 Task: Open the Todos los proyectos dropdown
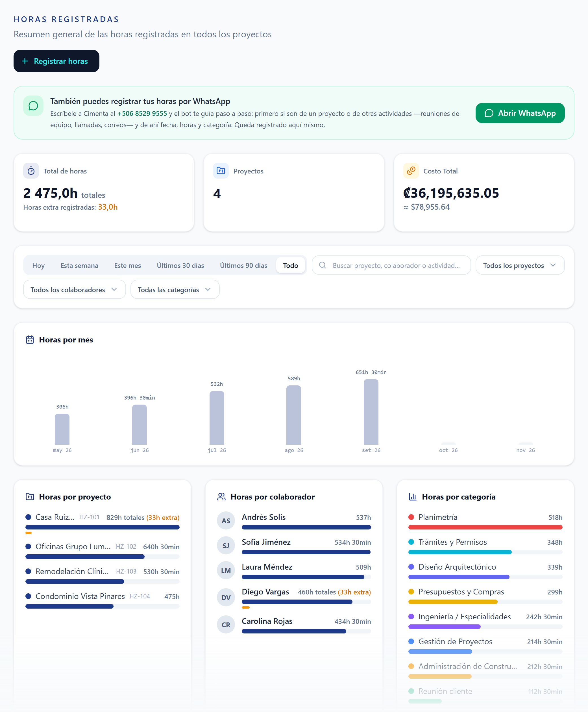[520, 265]
